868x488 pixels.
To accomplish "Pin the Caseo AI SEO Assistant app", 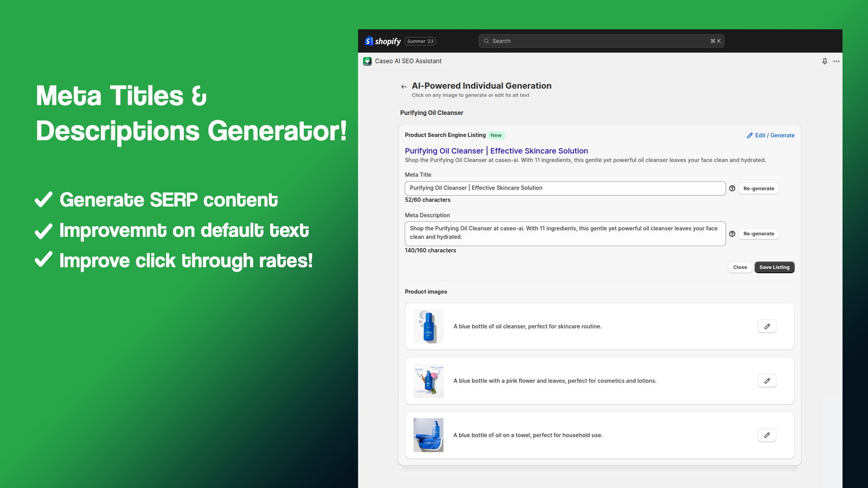I will [x=824, y=61].
